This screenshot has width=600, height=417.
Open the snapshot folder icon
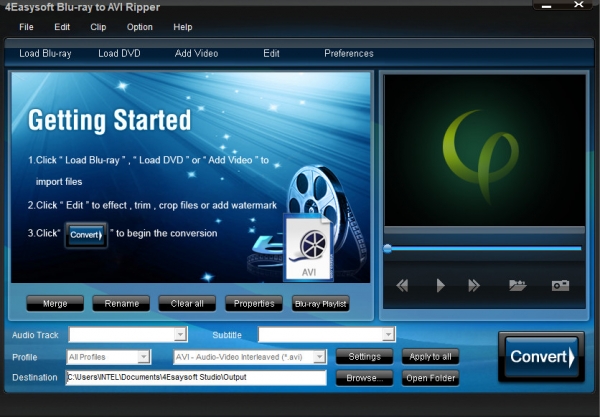517,285
